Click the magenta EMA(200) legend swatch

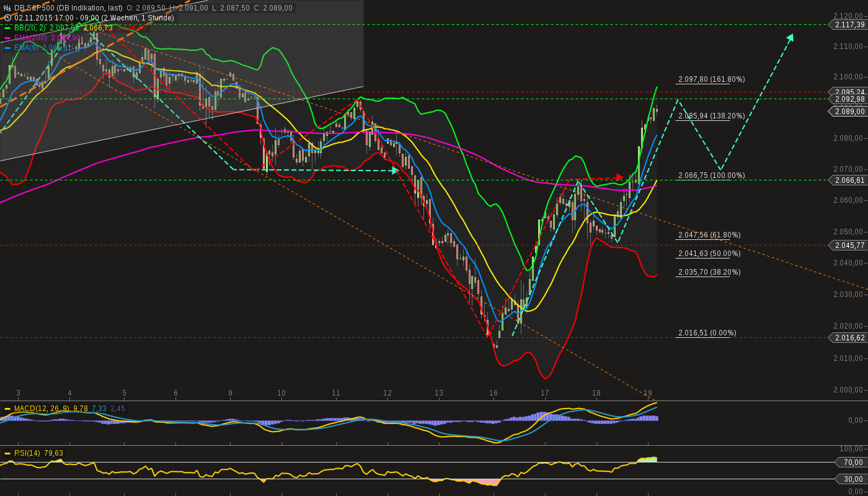tap(7, 38)
